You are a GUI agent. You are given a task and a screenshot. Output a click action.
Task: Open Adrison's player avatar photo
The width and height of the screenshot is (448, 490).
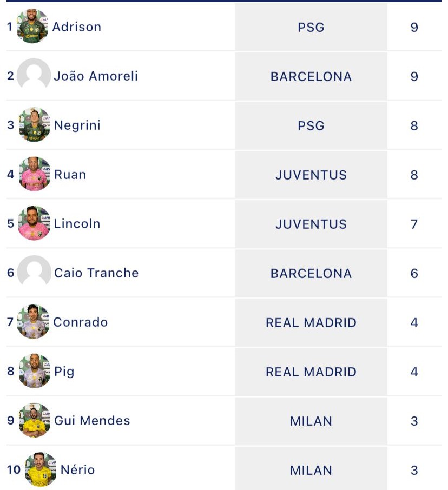pos(32,27)
